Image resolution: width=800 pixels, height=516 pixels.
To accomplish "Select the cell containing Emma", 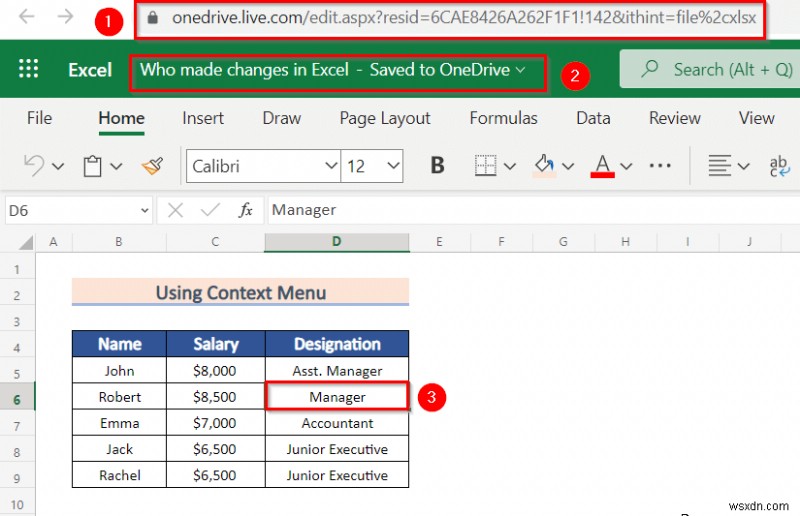I will tap(119, 423).
